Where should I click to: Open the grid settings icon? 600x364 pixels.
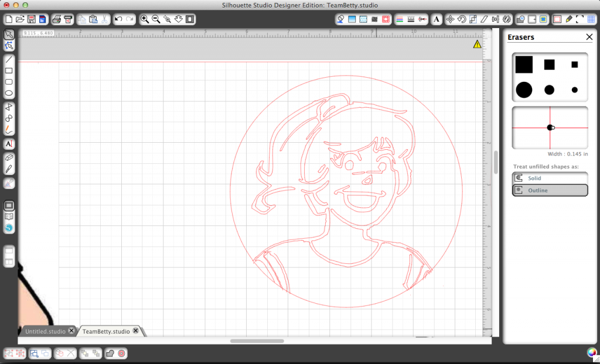(x=591, y=19)
